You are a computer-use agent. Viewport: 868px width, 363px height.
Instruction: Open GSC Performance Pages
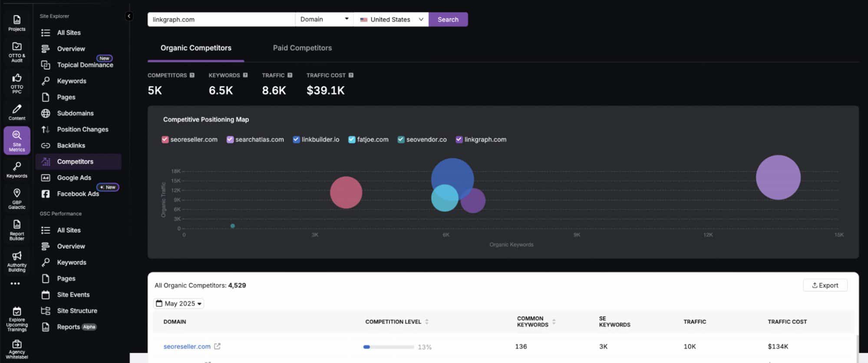(66, 278)
